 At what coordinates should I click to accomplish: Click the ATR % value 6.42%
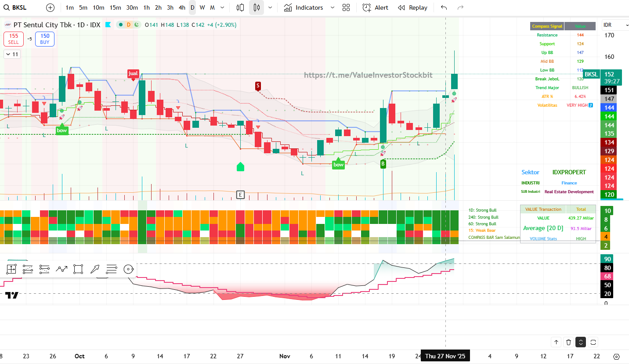click(580, 97)
